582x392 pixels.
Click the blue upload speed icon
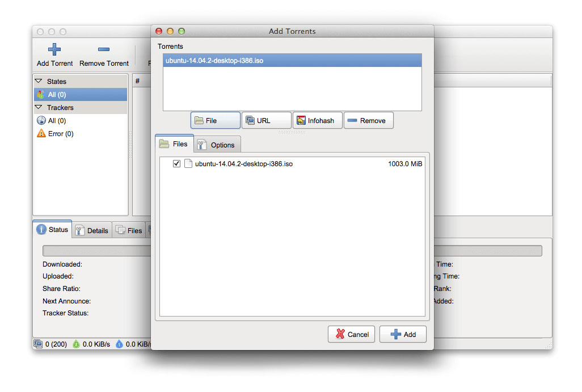119,344
